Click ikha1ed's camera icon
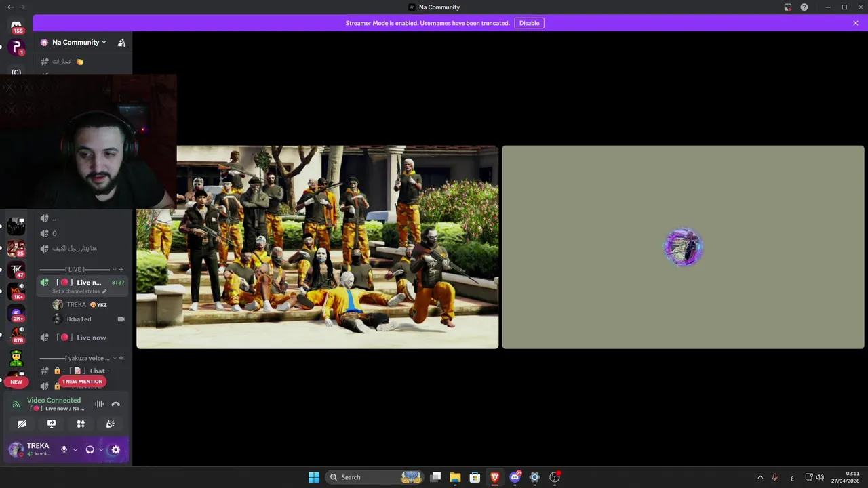Image resolution: width=868 pixels, height=488 pixels. pyautogui.click(x=121, y=319)
